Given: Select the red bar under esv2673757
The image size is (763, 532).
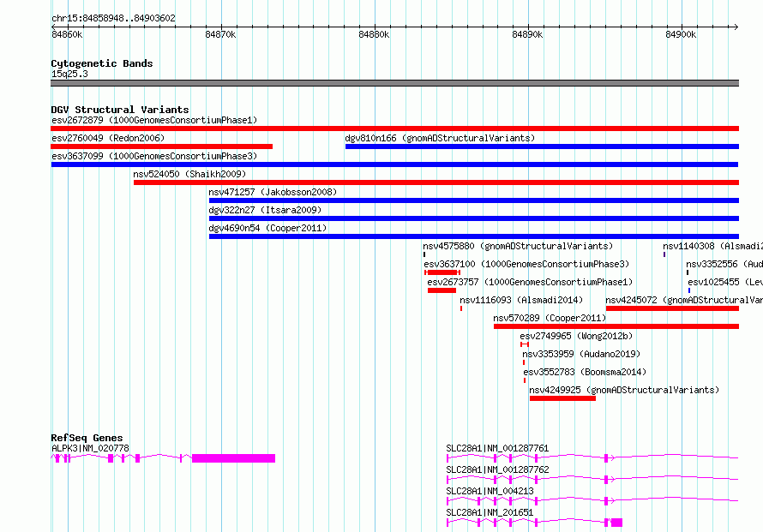Looking at the screenshot, I should point(442,290).
